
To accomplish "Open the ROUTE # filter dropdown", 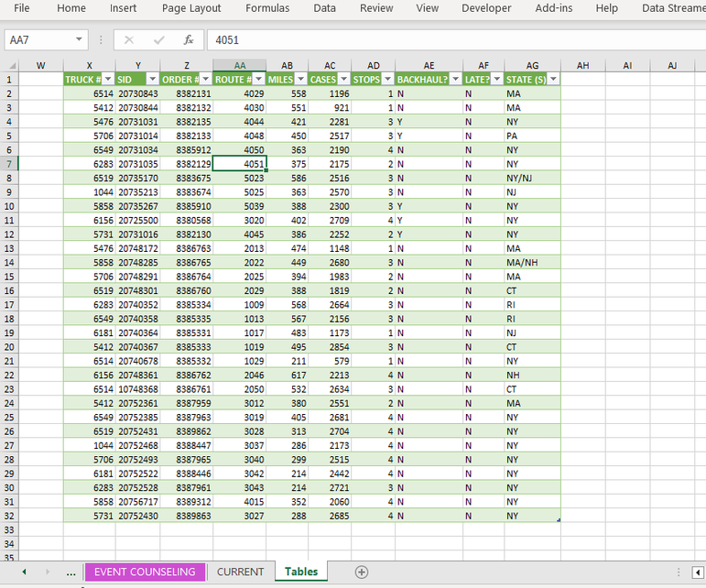I will [259, 80].
